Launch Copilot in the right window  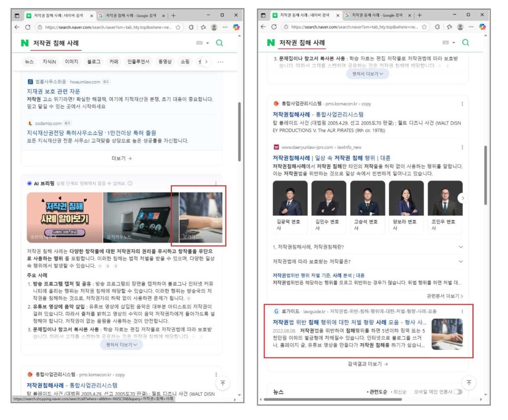click(482, 27)
